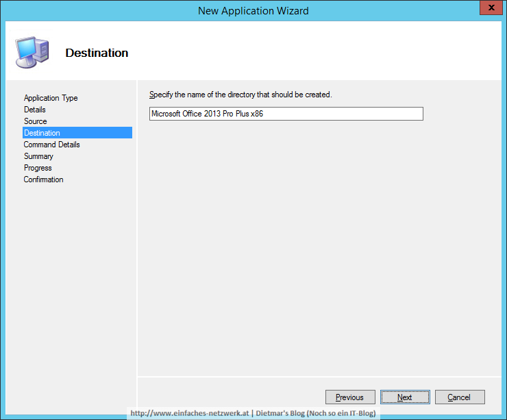Go back with the Previous button
This screenshot has height=420, width=507.
(x=350, y=397)
